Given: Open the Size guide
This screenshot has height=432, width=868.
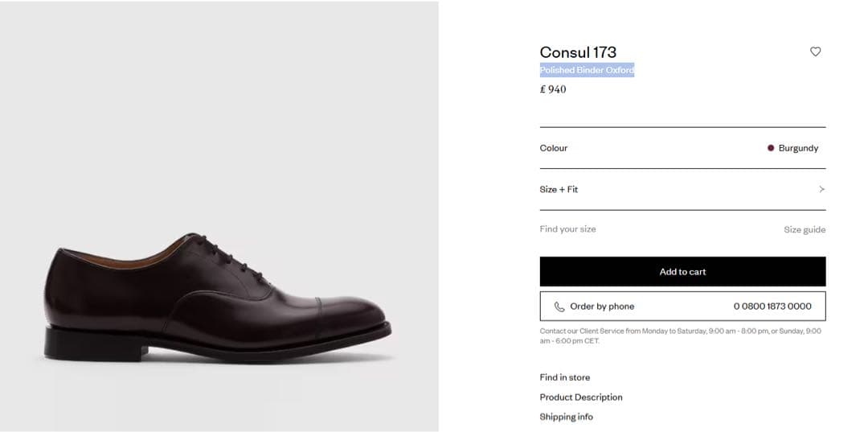Looking at the screenshot, I should click(805, 230).
